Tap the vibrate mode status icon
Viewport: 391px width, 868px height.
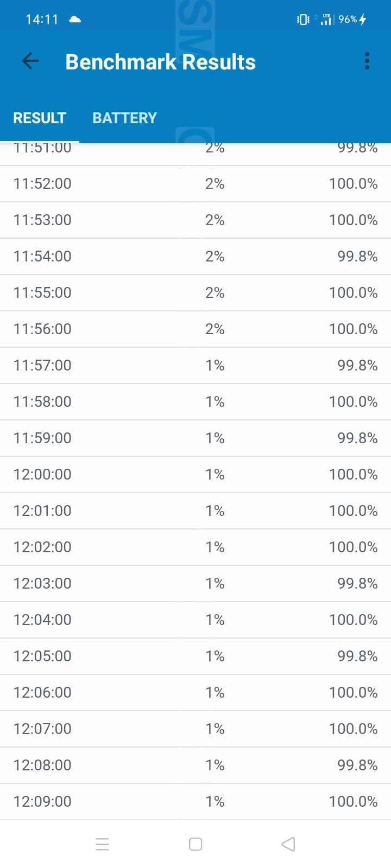click(303, 20)
